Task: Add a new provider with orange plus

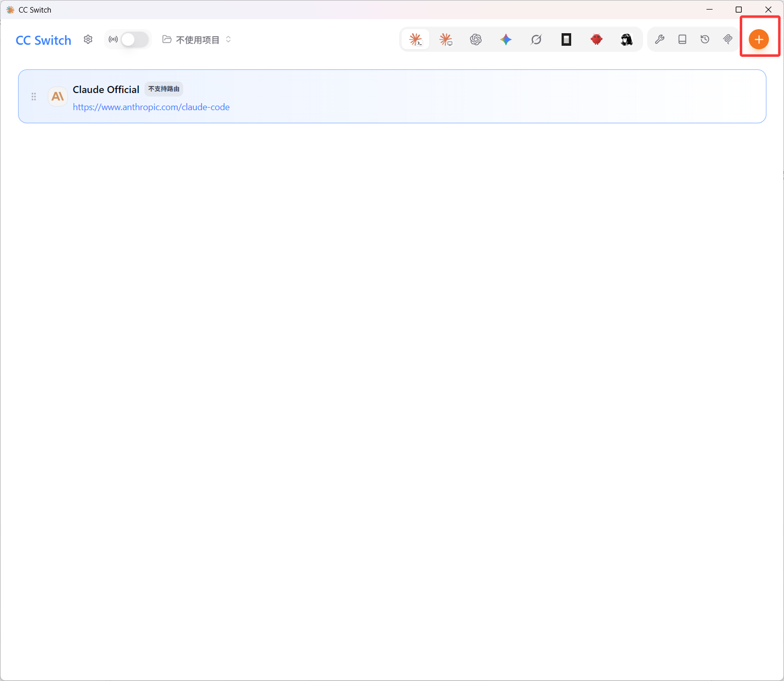Action: point(759,39)
